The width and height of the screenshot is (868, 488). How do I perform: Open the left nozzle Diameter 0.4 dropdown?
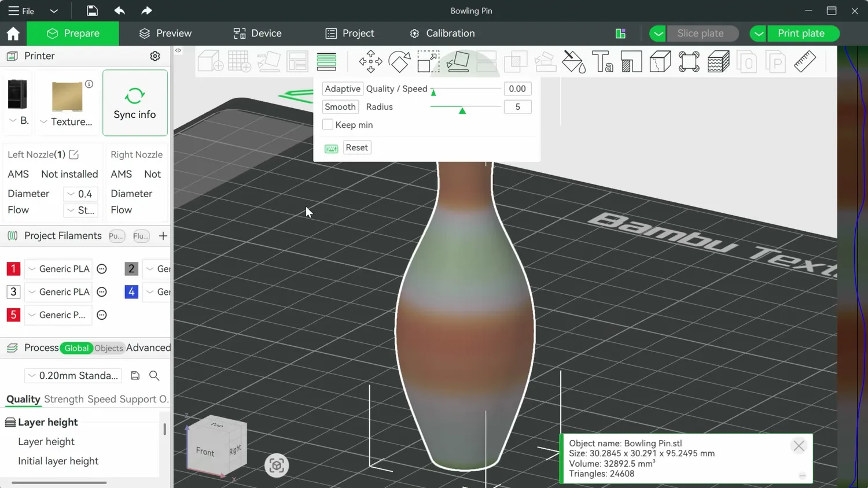pos(80,194)
